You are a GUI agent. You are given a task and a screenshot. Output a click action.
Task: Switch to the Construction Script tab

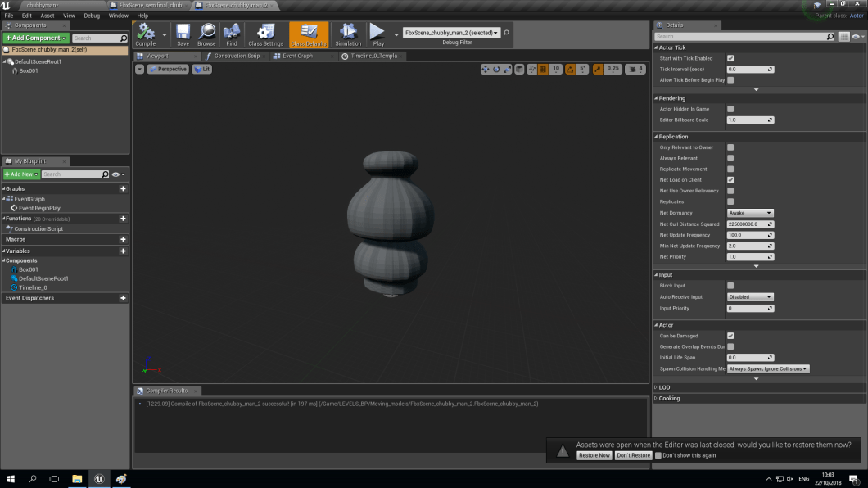[x=235, y=56]
